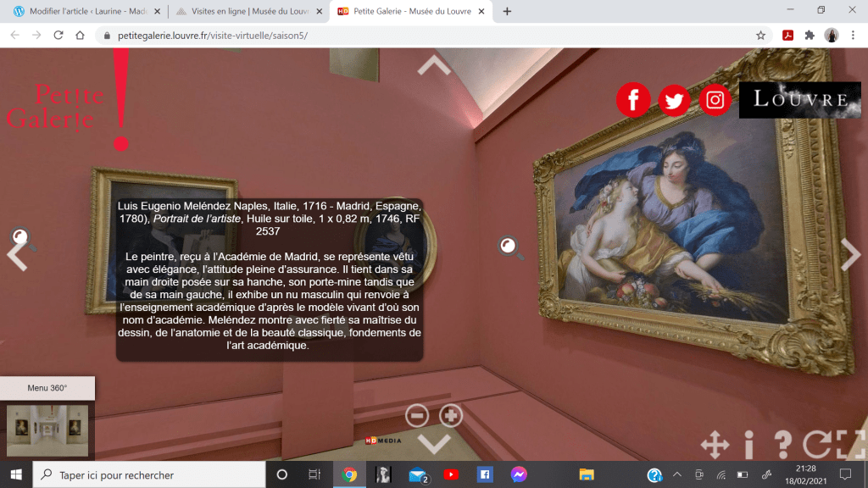Toggle fullscreen mode for the tour
This screenshot has height=488, width=868.
tap(850, 445)
